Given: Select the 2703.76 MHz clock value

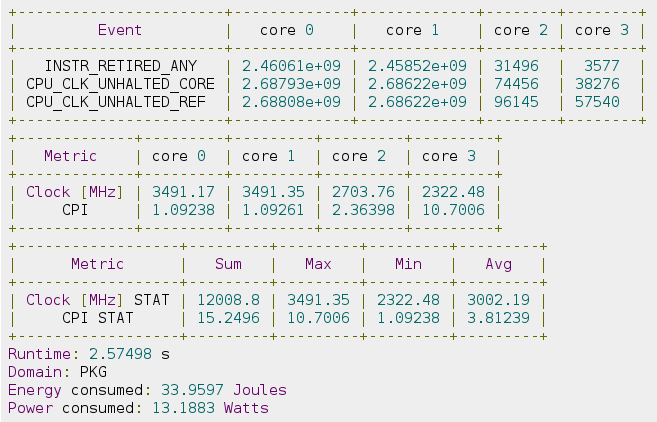Looking at the screenshot, I should (362, 192).
